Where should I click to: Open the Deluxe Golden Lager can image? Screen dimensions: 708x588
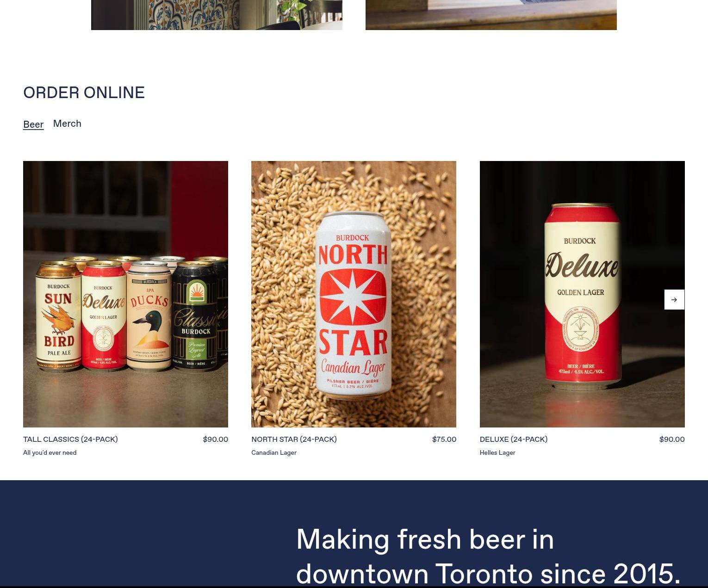pyautogui.click(x=582, y=294)
